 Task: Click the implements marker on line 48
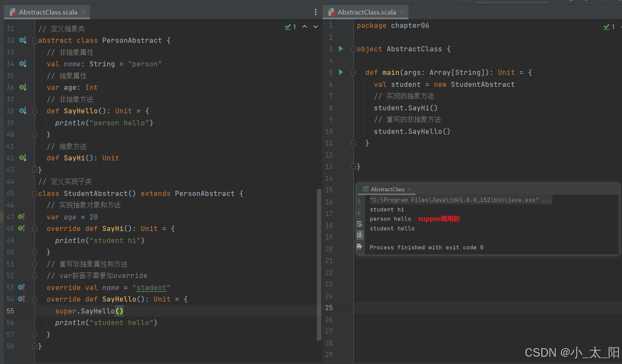point(22,228)
